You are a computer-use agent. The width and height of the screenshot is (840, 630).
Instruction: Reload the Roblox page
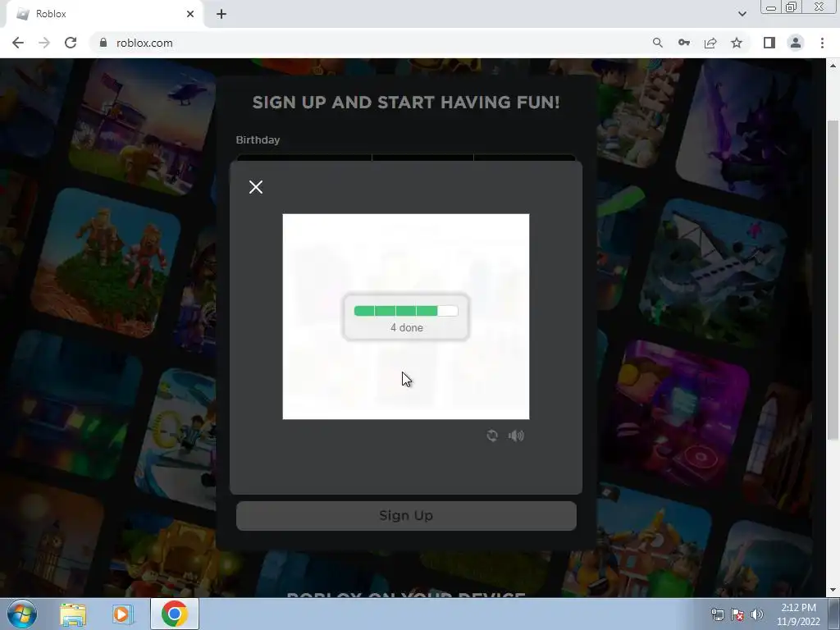coord(71,43)
